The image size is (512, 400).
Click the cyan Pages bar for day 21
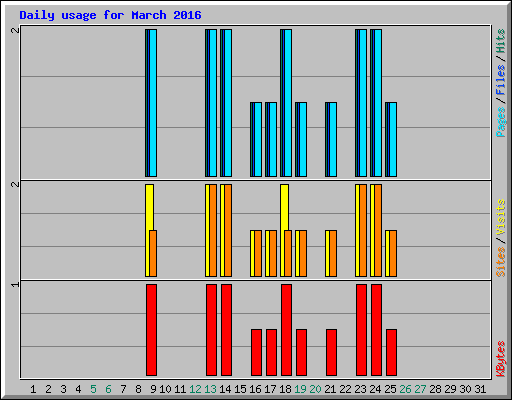[333, 139]
